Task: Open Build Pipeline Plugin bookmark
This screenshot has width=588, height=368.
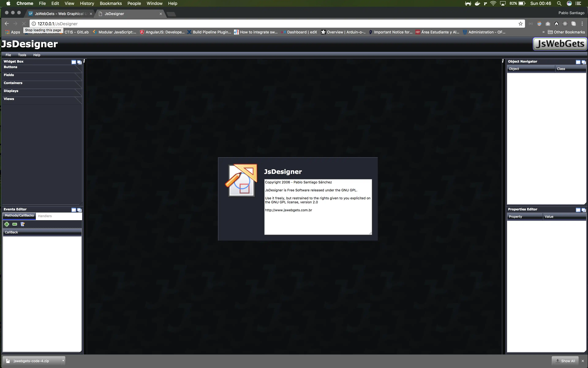Action: click(209, 32)
